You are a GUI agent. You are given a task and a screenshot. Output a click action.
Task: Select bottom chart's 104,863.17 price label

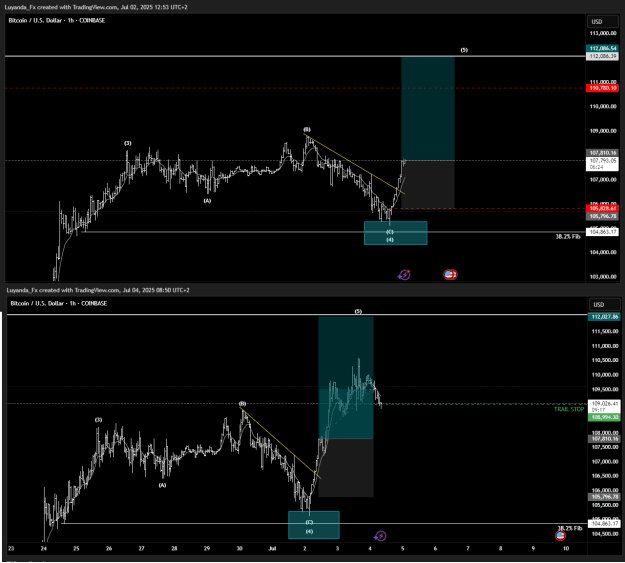point(604,524)
